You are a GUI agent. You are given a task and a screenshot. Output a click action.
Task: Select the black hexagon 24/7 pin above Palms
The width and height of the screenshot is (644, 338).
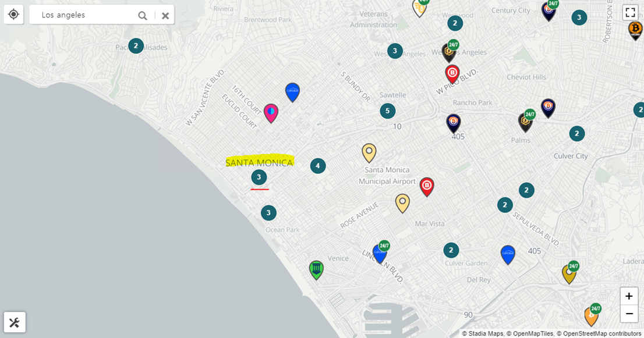(525, 122)
